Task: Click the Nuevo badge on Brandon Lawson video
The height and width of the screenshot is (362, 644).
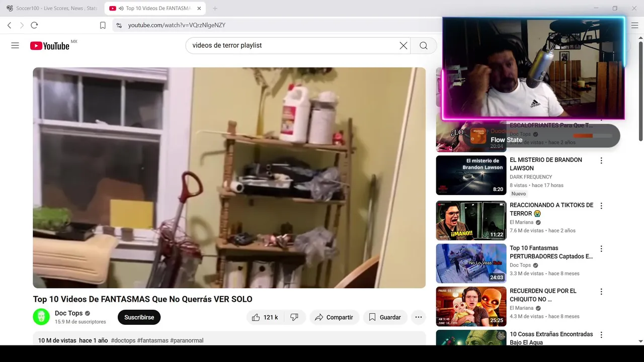Action: (x=519, y=194)
